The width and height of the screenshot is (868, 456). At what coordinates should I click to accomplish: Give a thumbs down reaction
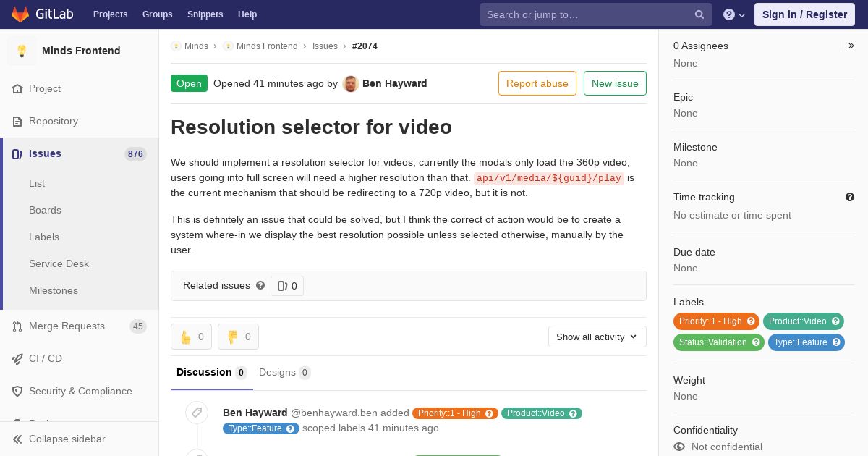(238, 337)
